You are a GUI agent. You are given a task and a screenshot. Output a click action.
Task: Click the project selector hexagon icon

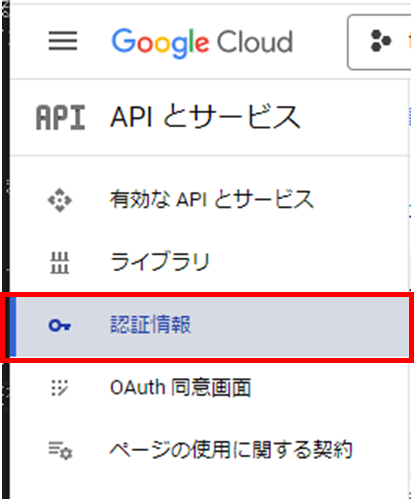click(x=381, y=41)
